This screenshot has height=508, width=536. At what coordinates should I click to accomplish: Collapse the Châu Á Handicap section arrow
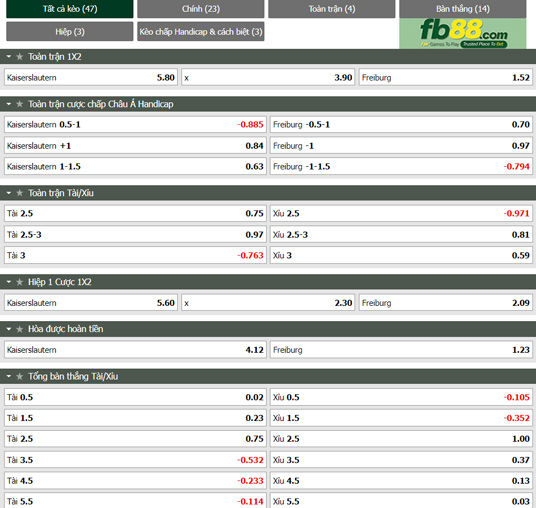coord(9,104)
